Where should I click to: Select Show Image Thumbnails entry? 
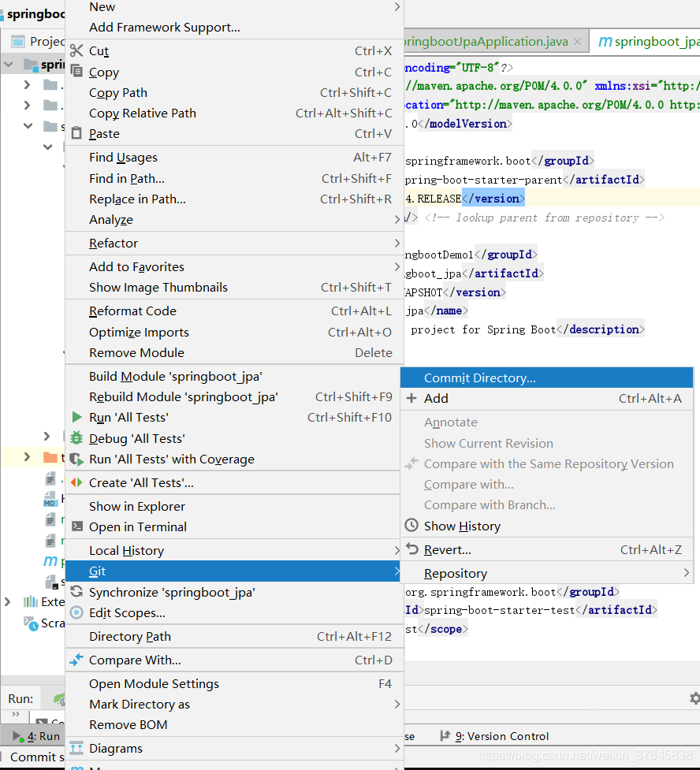[234, 288]
